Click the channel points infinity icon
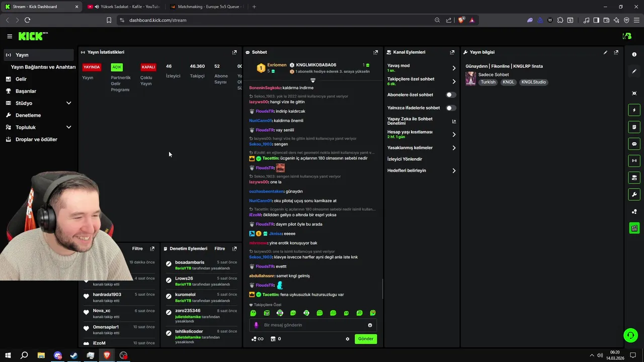Screen dimensions: 644x362 (258, 339)
